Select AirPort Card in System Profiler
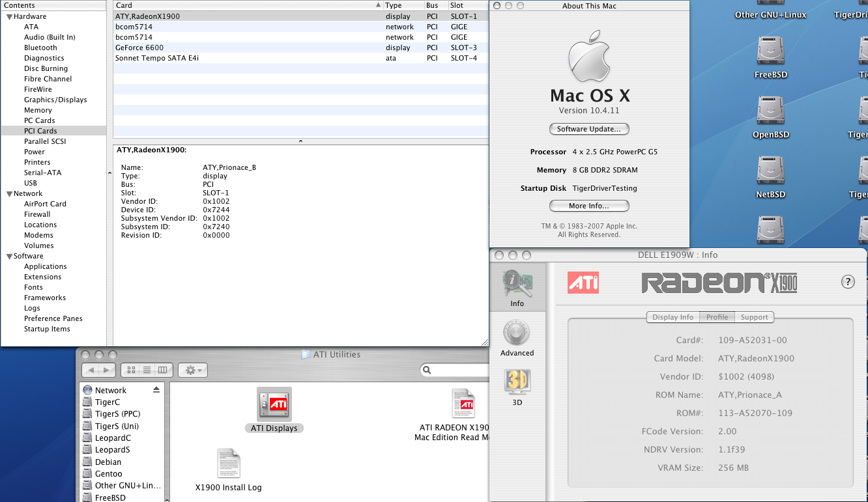868x502 pixels. 45,204
